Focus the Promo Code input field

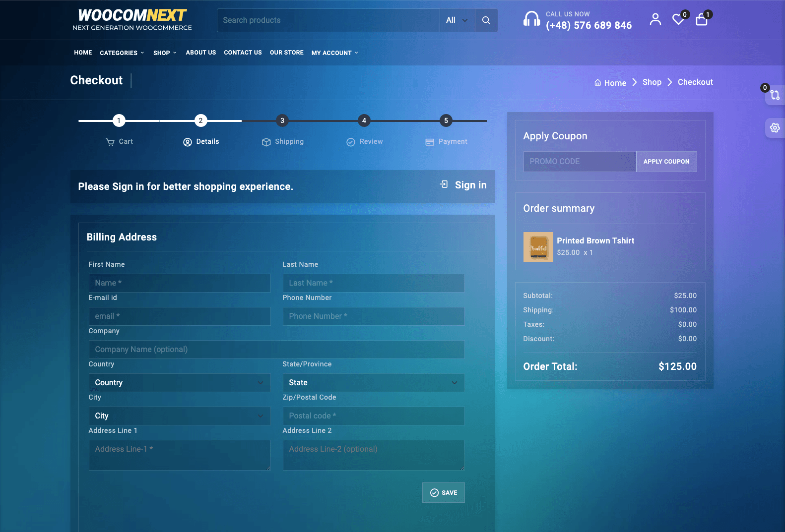[579, 162]
